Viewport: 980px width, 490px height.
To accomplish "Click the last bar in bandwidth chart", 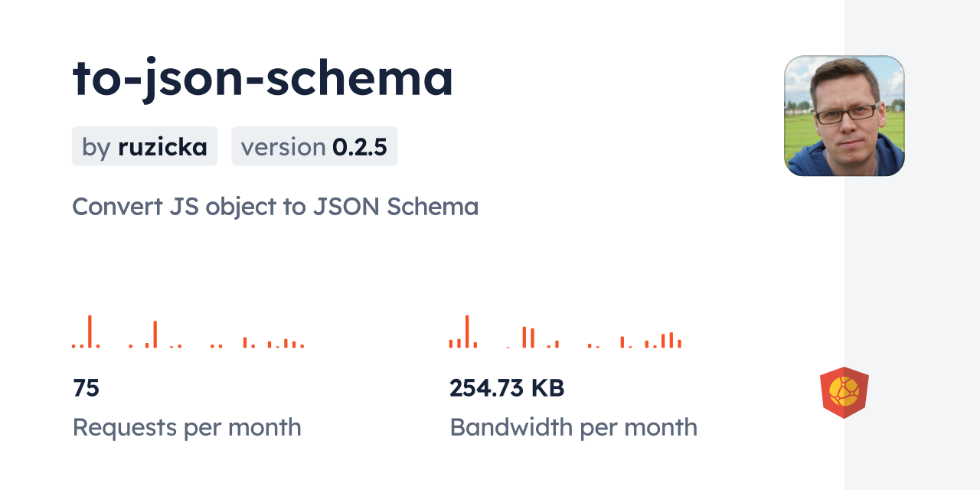I will [679, 344].
